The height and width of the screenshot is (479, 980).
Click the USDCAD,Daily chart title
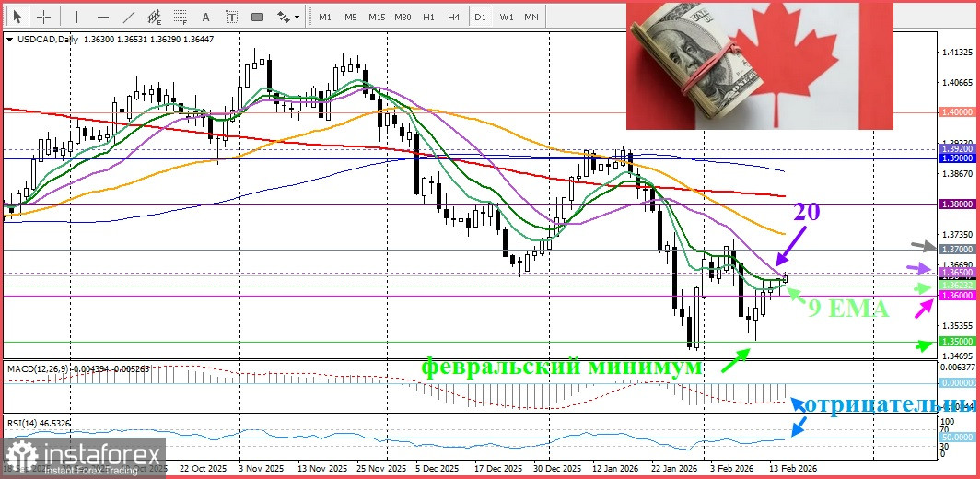[48, 40]
